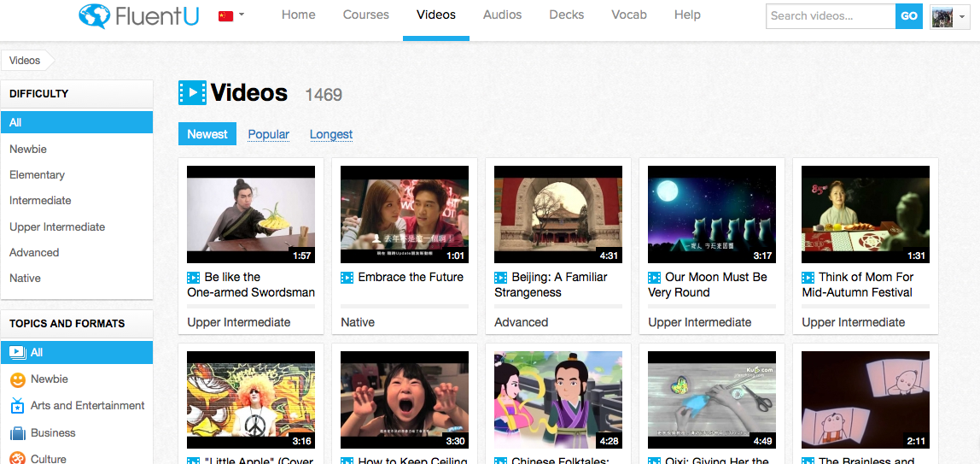Click the Search videos input field

(x=831, y=16)
